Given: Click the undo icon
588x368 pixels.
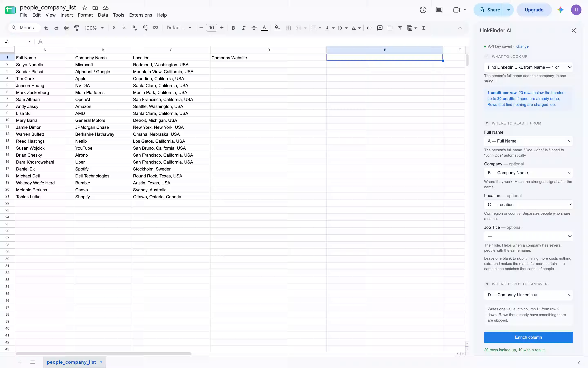Looking at the screenshot, I should click(46, 28).
